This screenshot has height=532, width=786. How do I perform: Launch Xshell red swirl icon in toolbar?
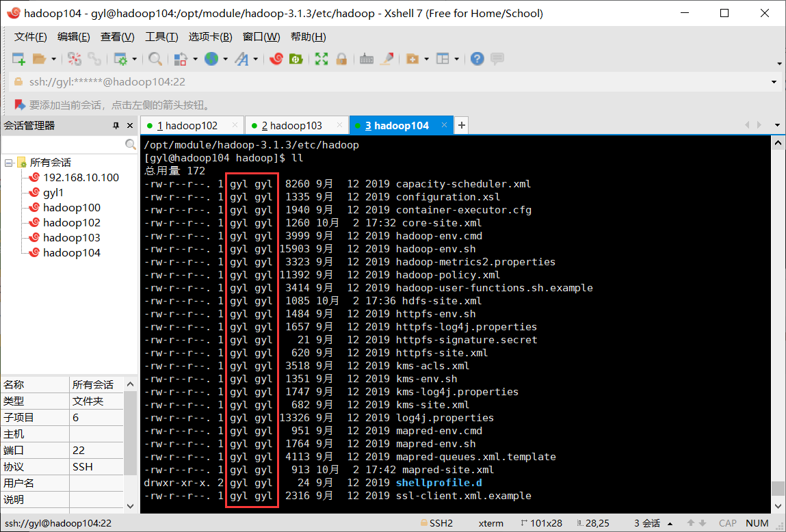tap(276, 59)
